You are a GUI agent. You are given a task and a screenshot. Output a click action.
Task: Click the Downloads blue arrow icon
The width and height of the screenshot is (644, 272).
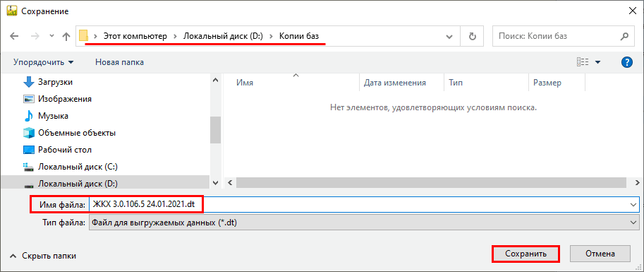(29, 82)
